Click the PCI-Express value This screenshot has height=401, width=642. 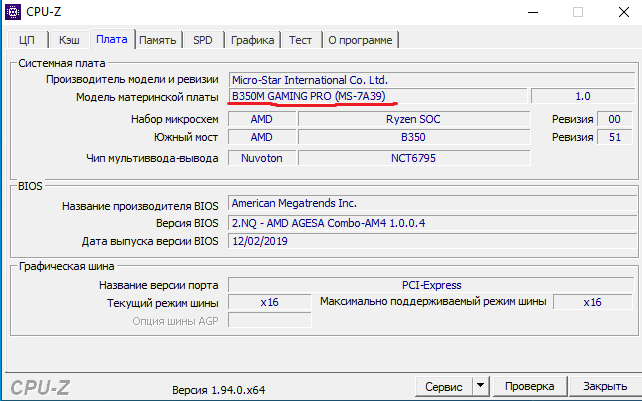point(431,285)
